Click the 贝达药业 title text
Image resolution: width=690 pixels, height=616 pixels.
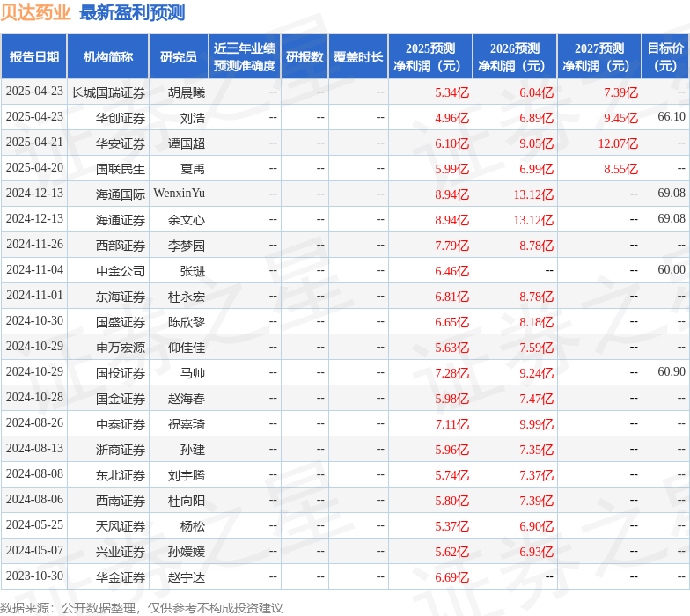[35, 12]
